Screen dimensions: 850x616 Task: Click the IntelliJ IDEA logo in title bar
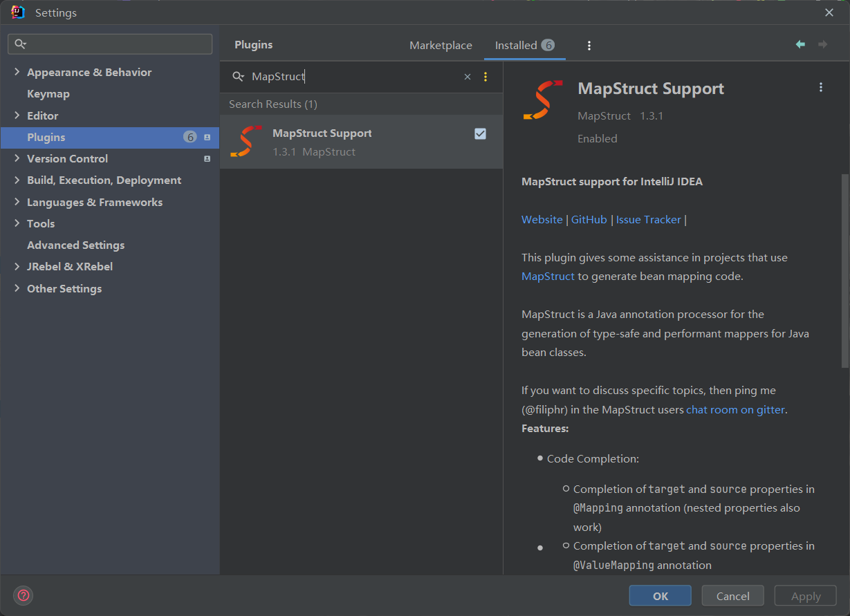pyautogui.click(x=18, y=12)
